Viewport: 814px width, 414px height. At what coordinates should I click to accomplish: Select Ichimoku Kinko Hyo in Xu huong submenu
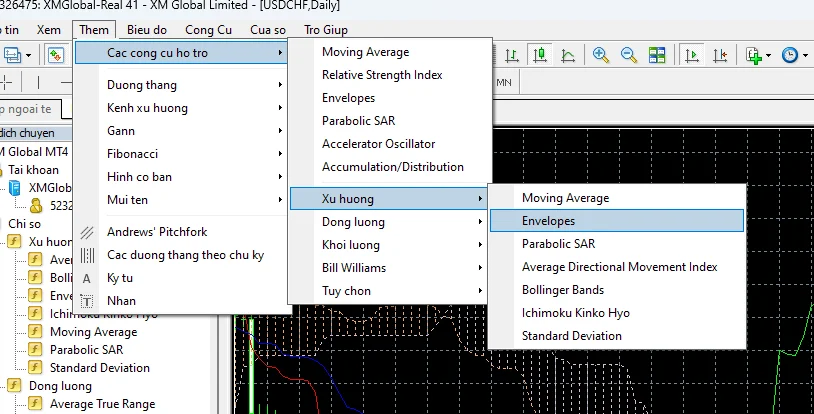(x=617, y=313)
